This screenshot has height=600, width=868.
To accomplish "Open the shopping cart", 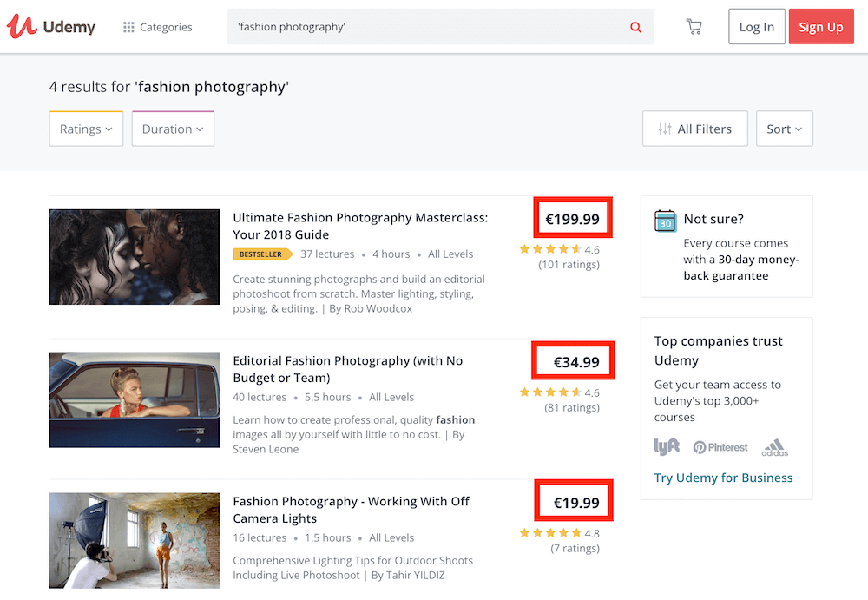I will pos(694,27).
